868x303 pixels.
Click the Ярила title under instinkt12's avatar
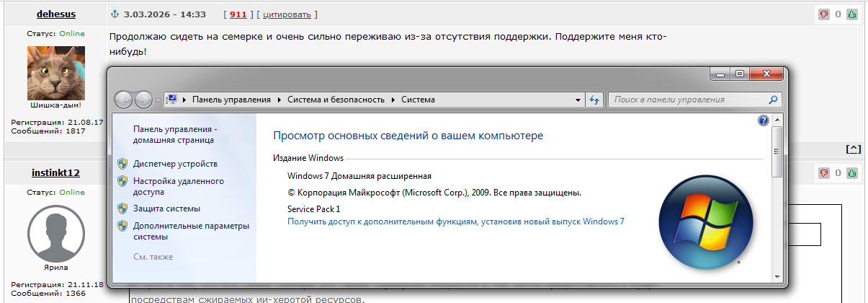[56, 267]
